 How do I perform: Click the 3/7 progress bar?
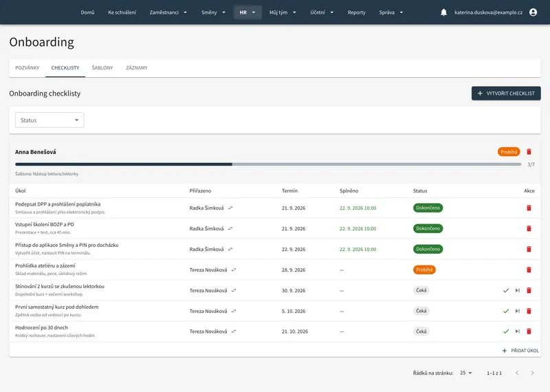pyautogui.click(x=268, y=164)
